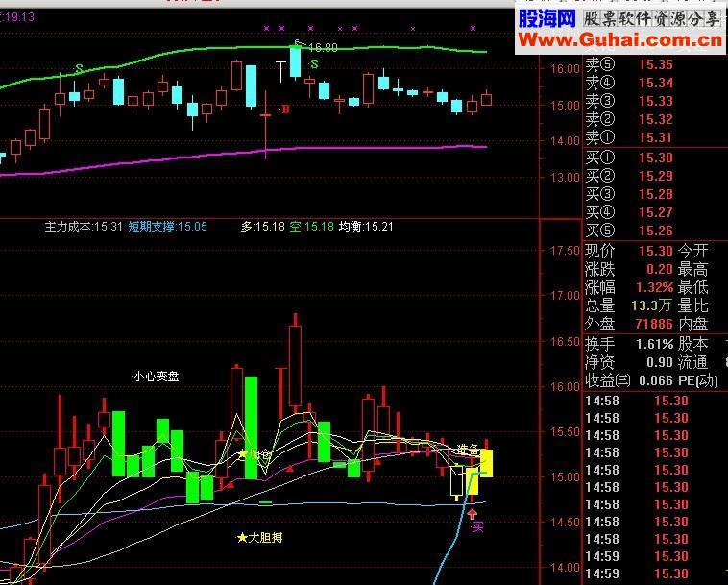Click the 买⑤ bid row at 15.26

point(629,231)
